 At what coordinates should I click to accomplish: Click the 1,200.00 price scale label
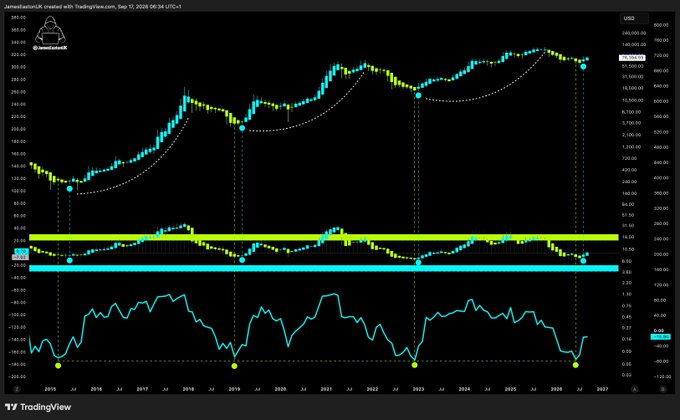(631, 147)
